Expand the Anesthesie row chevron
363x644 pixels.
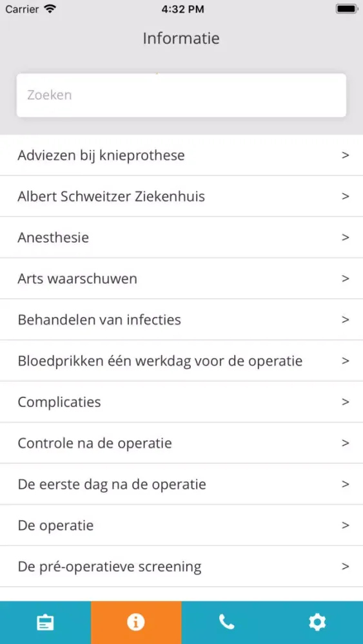346,238
